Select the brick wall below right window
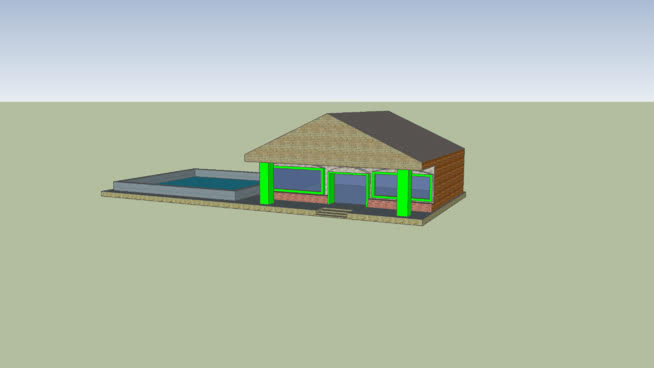The image size is (654, 368). (382, 204)
